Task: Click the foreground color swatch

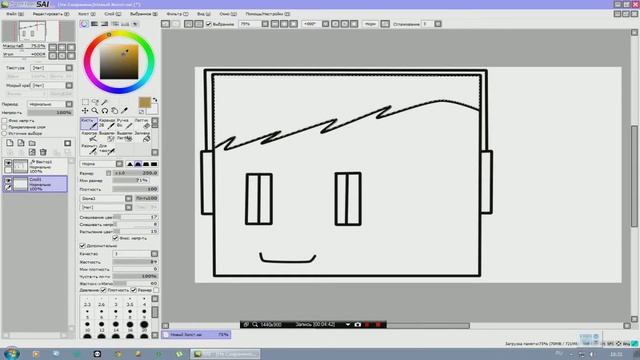Action: pyautogui.click(x=144, y=102)
